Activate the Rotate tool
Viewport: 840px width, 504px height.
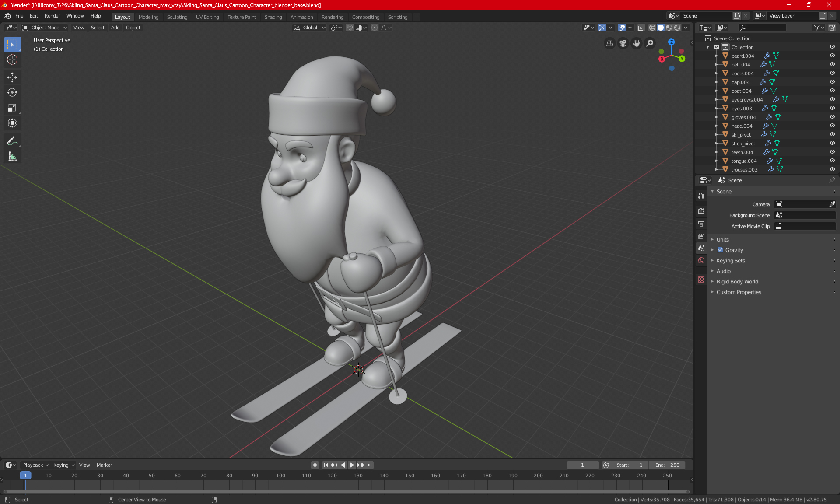coord(12,93)
